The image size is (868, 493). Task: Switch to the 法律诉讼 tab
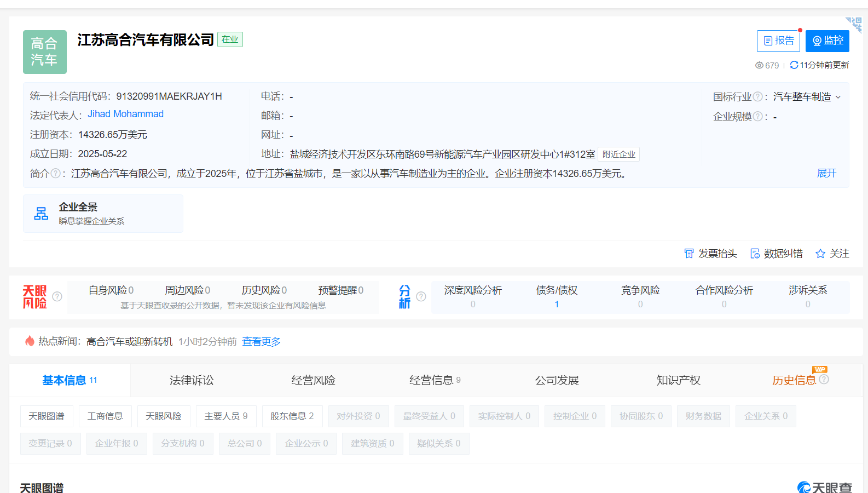tap(191, 380)
